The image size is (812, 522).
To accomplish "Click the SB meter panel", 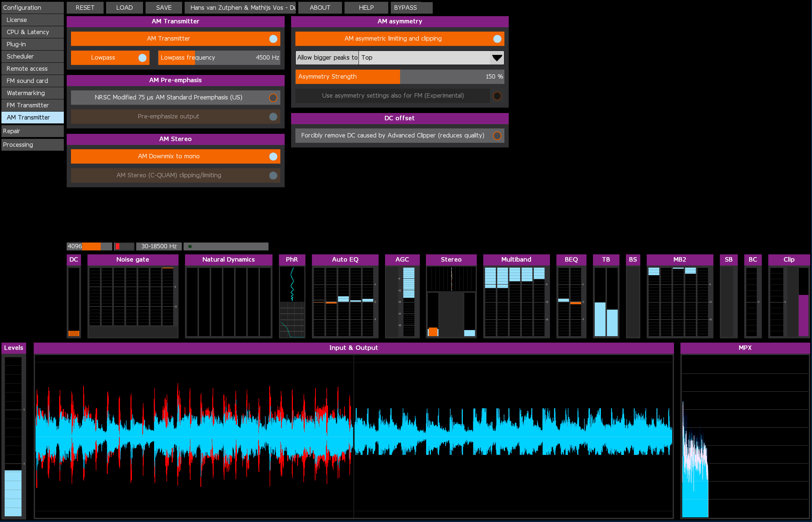I will click(x=729, y=296).
